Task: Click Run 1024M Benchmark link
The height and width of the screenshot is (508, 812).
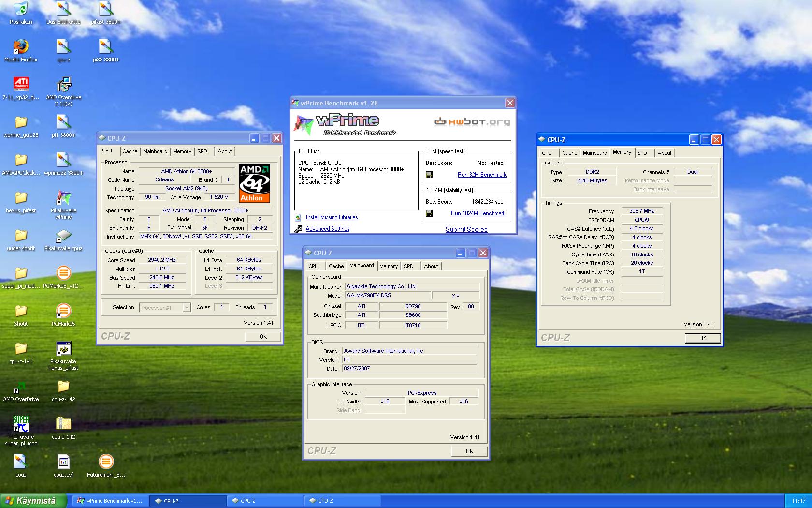Action: pos(478,213)
